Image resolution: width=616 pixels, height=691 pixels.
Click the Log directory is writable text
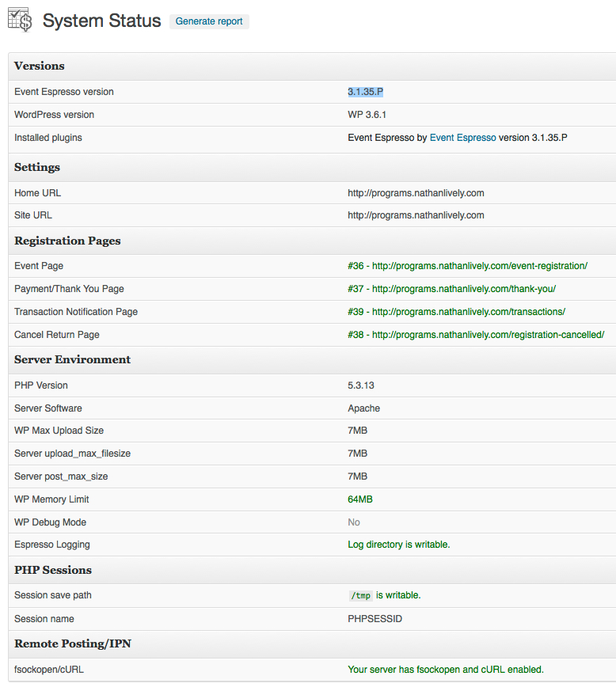398,545
